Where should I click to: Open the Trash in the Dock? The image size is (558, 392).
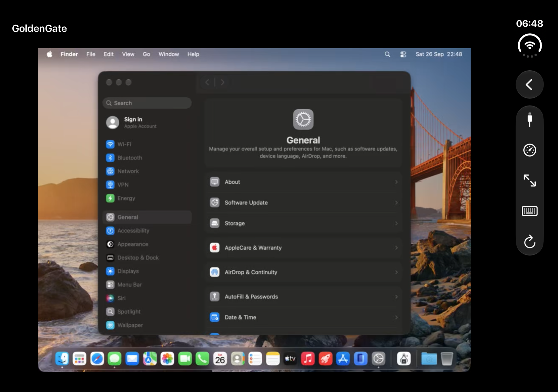tap(447, 359)
